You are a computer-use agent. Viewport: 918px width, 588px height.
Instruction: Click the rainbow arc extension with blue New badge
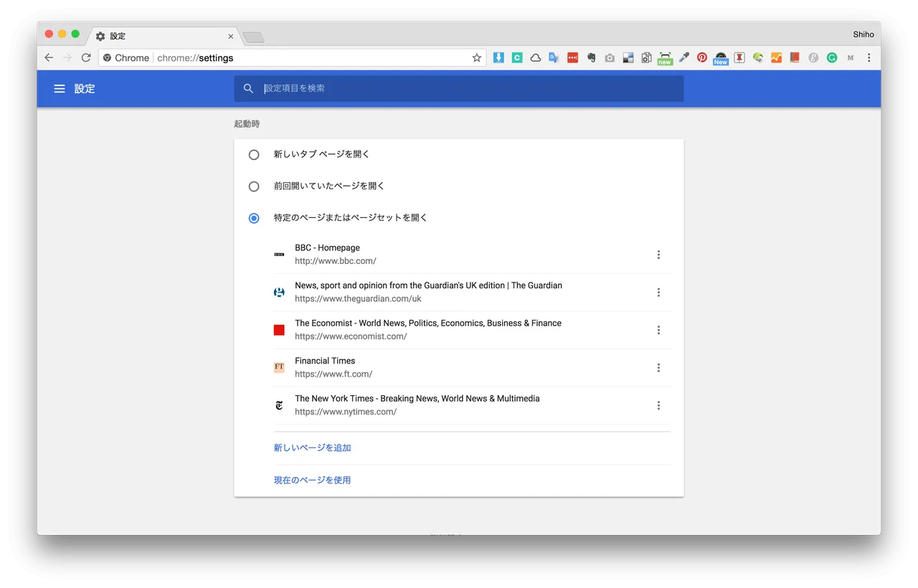tap(721, 59)
